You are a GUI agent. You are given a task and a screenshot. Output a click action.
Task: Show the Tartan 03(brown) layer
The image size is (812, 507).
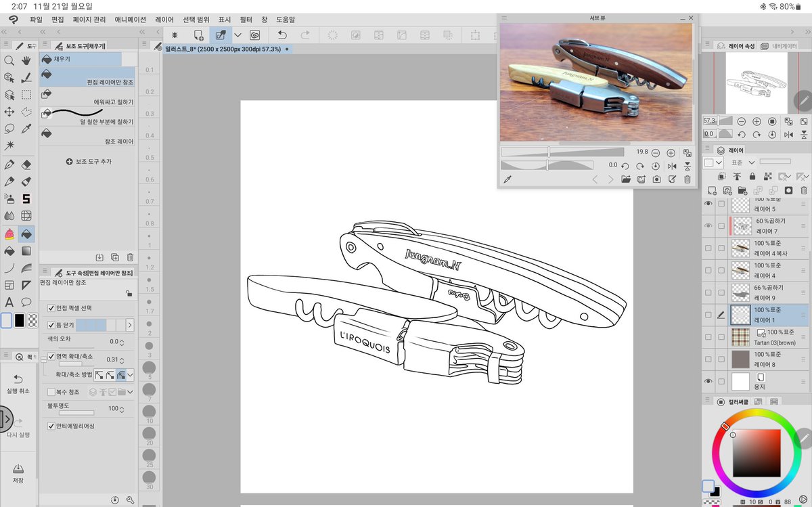click(708, 337)
